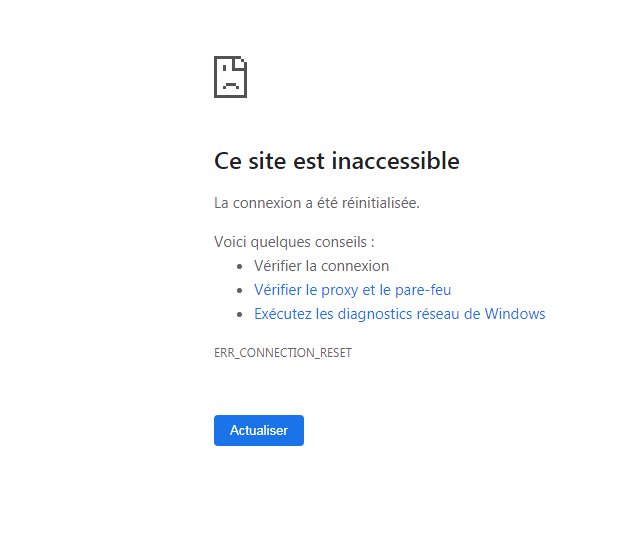Click bullet before the proxy link

(240, 291)
